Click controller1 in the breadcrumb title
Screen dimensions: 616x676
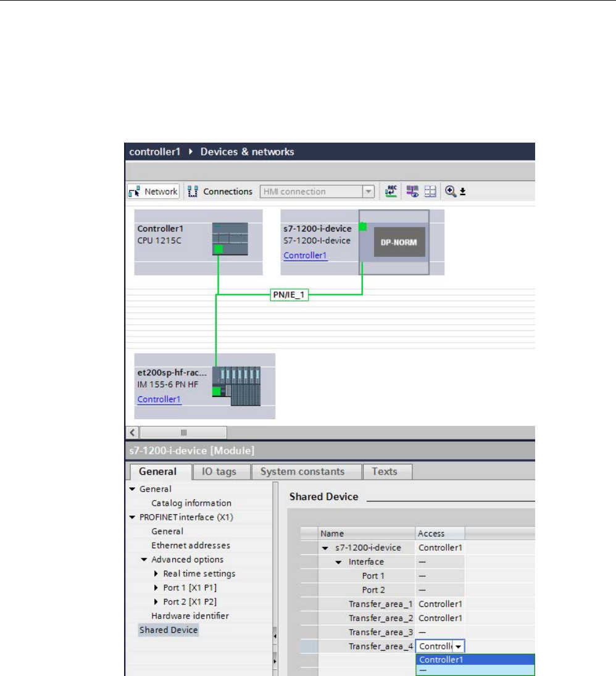point(155,152)
